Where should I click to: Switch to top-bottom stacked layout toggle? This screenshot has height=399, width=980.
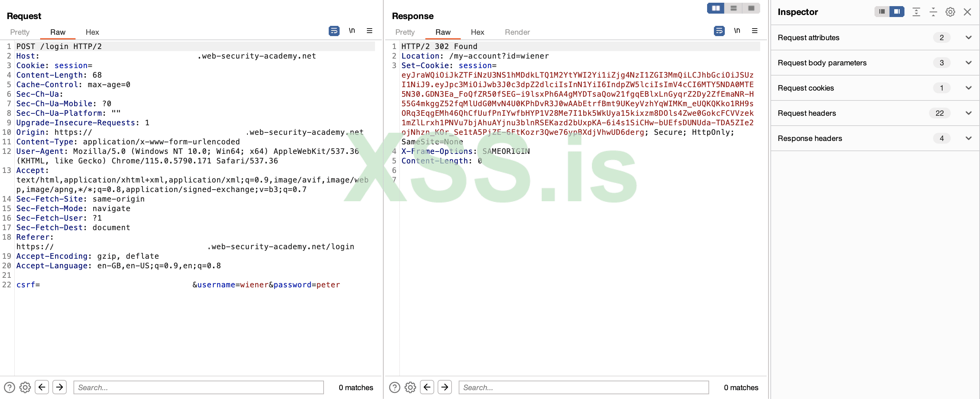point(733,9)
